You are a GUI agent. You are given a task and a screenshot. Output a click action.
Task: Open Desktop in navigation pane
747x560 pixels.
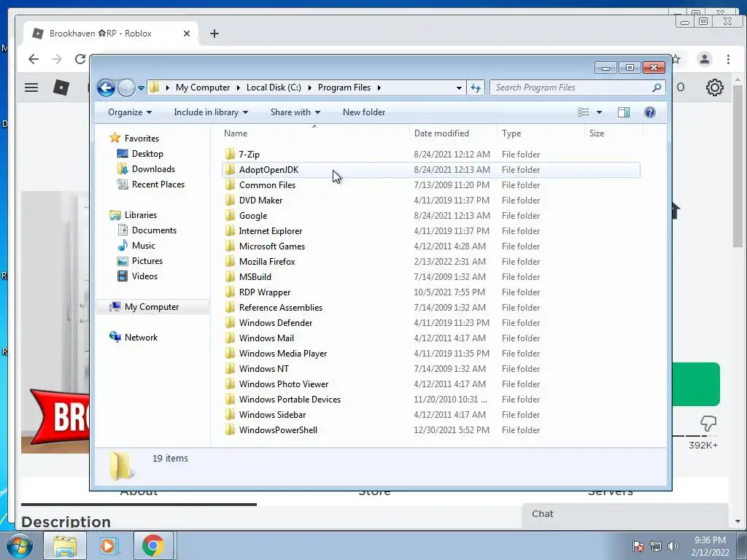click(x=147, y=154)
